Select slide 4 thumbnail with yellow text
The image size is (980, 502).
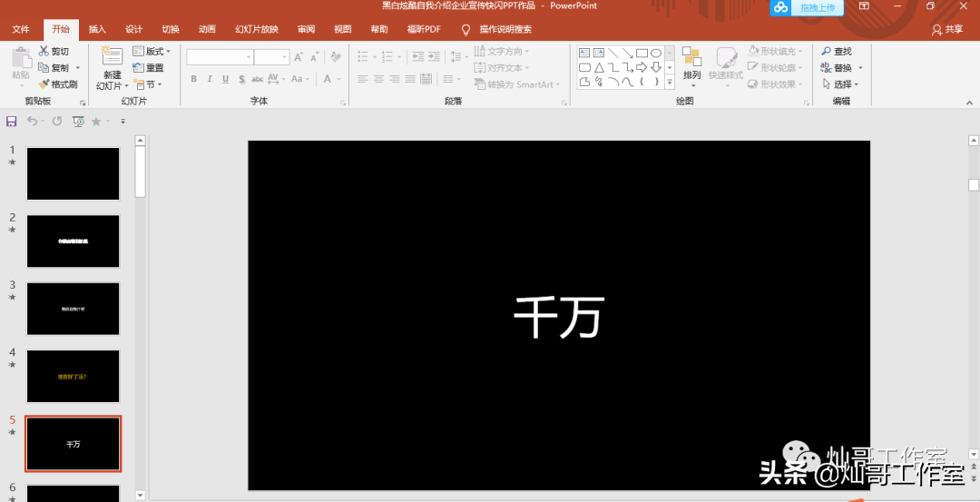click(73, 377)
